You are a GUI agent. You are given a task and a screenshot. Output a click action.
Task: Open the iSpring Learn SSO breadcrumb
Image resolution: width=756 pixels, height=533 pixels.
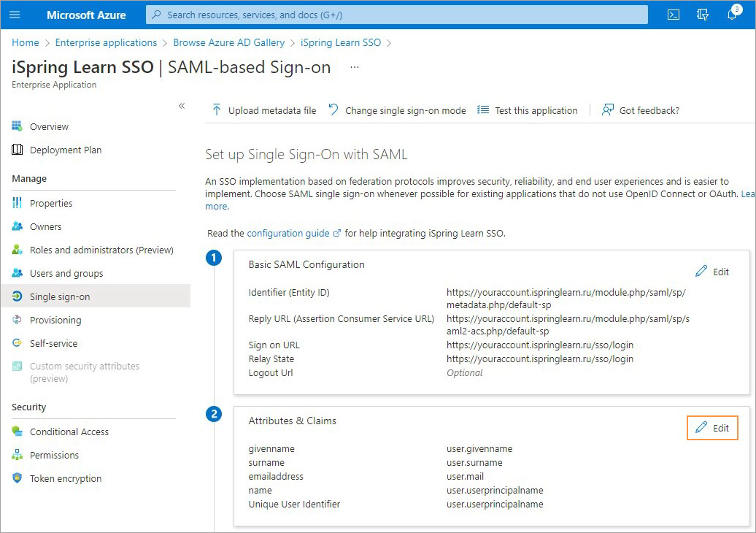point(340,42)
